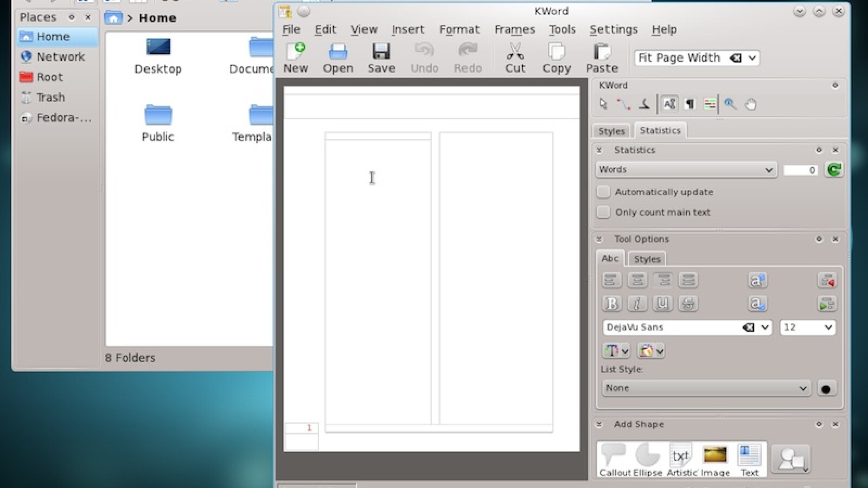
Task: Select the zoom magnifier tool
Action: (x=730, y=104)
